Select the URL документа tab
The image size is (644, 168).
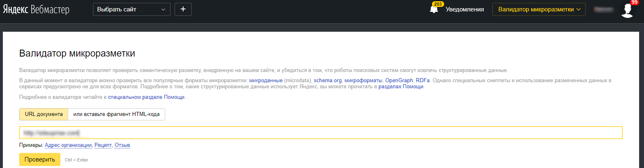(x=44, y=114)
